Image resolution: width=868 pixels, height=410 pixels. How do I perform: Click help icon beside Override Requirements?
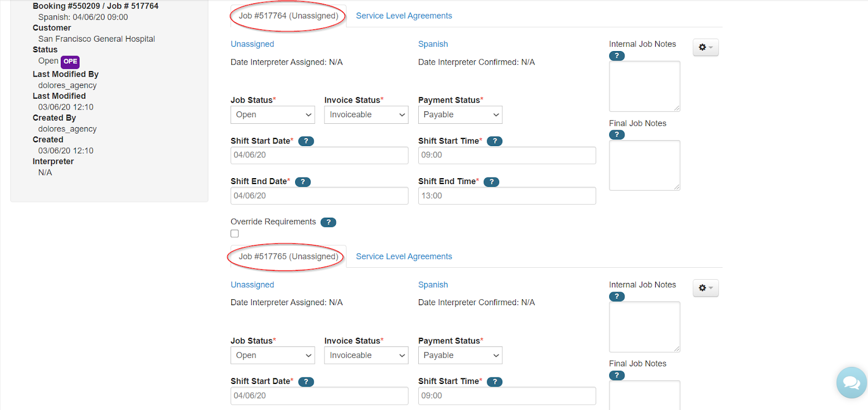[x=328, y=222]
